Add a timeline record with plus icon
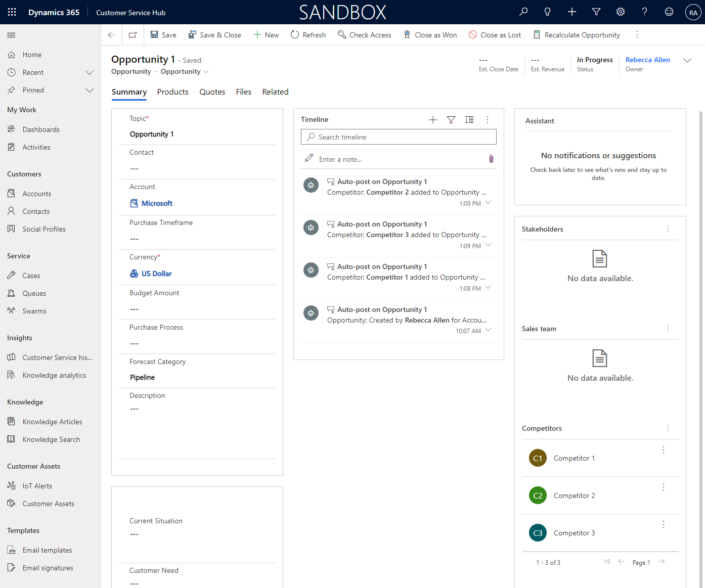This screenshot has width=705, height=588. click(x=433, y=120)
